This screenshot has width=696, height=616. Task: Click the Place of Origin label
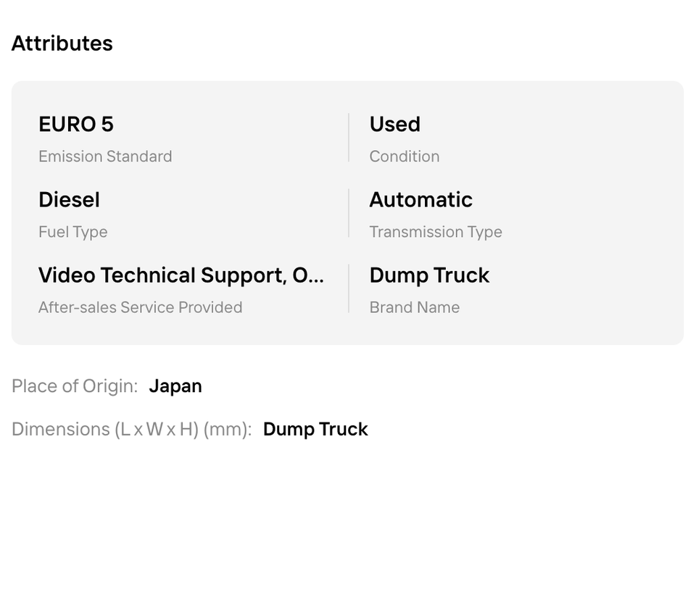(75, 386)
